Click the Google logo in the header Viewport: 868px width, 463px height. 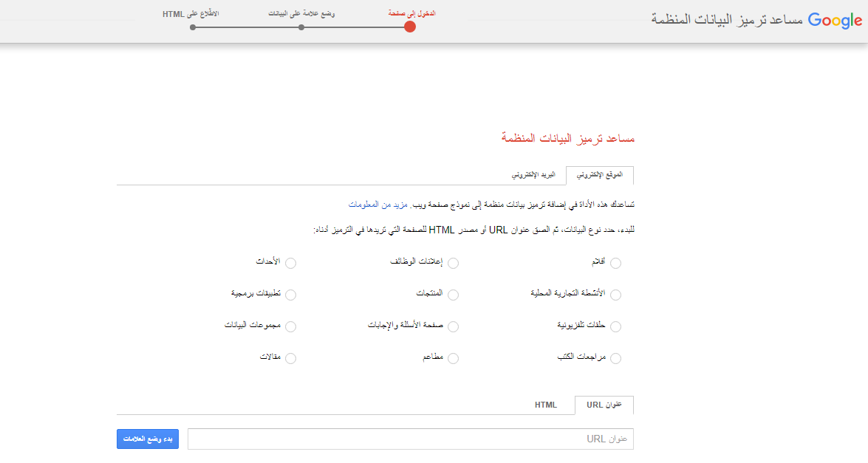tap(835, 21)
